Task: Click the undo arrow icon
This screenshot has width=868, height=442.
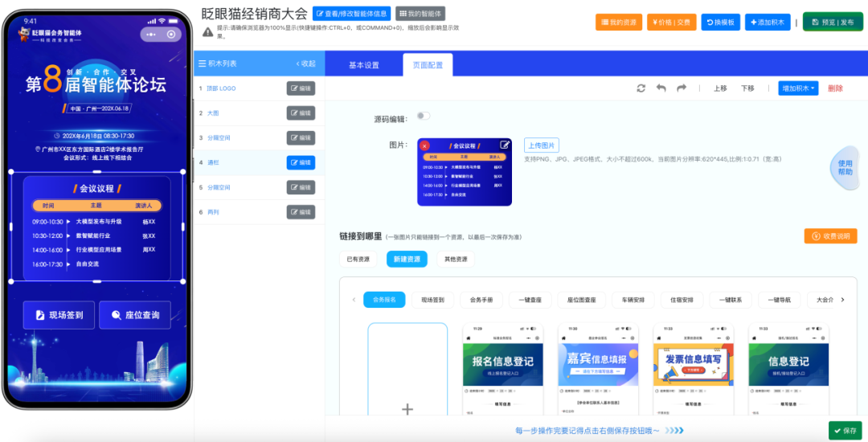Action: coord(661,88)
